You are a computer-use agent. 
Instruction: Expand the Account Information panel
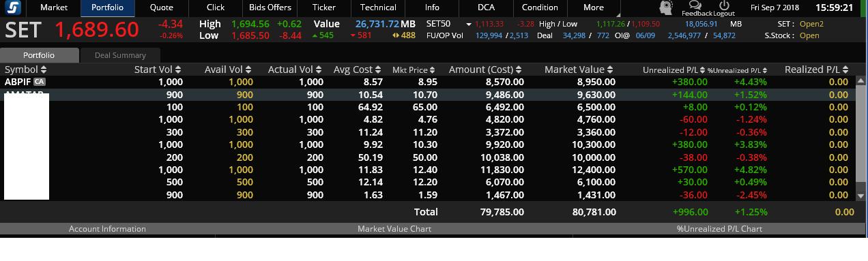click(x=107, y=229)
